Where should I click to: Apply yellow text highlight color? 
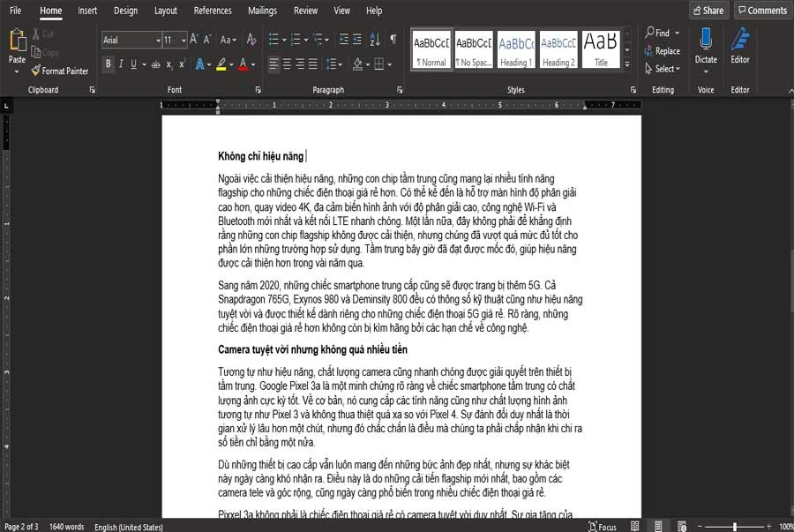(x=221, y=64)
